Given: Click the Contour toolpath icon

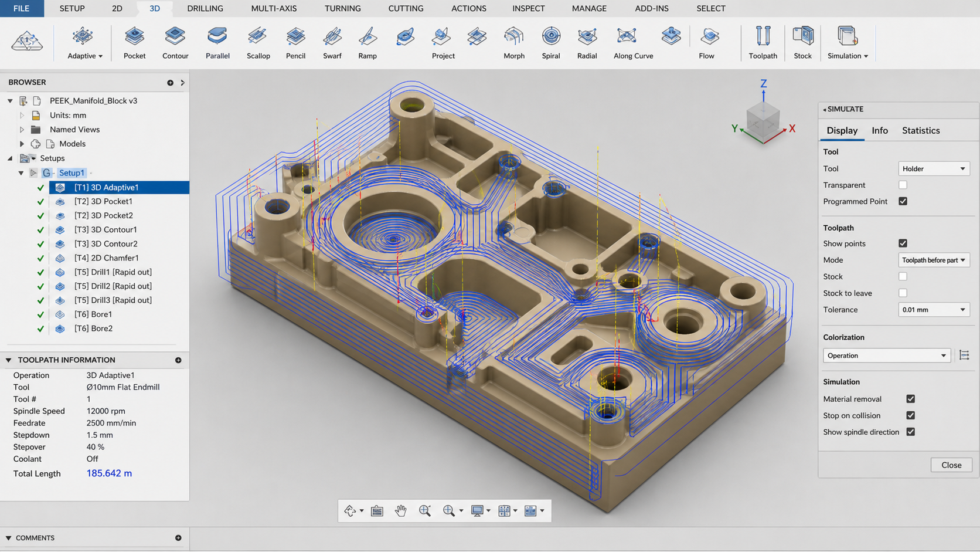Looking at the screenshot, I should click(175, 37).
